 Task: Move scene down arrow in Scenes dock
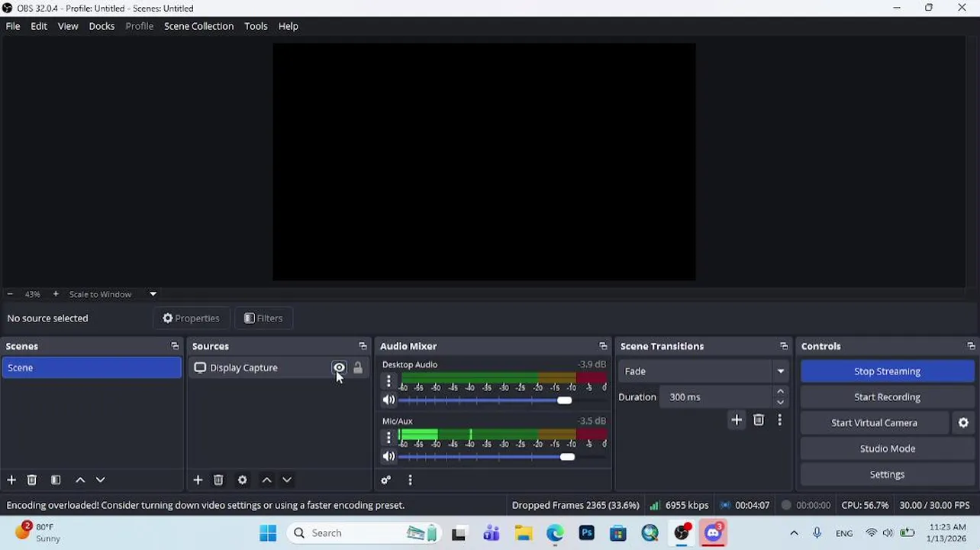pos(100,480)
